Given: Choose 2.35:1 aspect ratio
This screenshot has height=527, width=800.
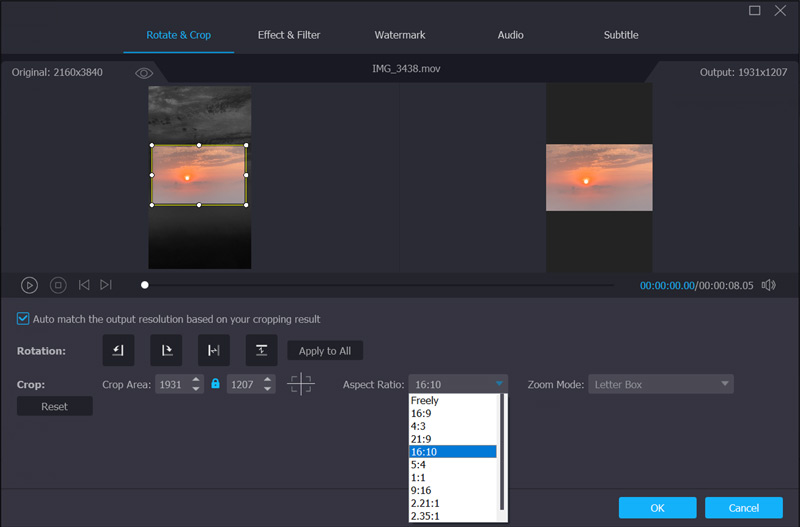Looking at the screenshot, I should [453, 516].
